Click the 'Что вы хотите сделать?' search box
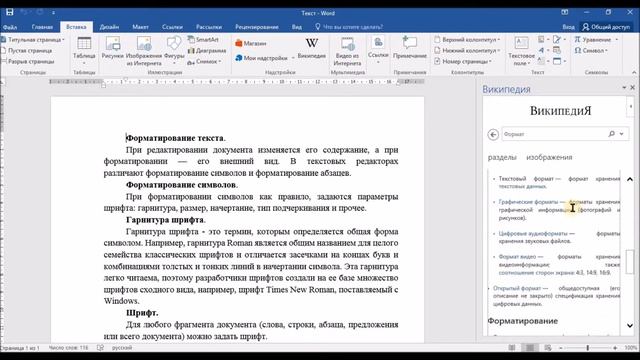 (349, 27)
